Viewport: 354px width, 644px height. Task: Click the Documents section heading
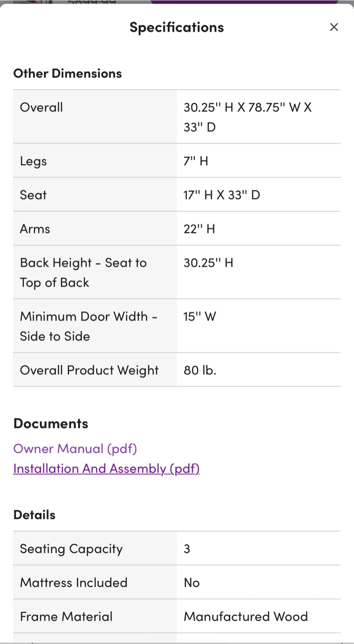pos(51,424)
